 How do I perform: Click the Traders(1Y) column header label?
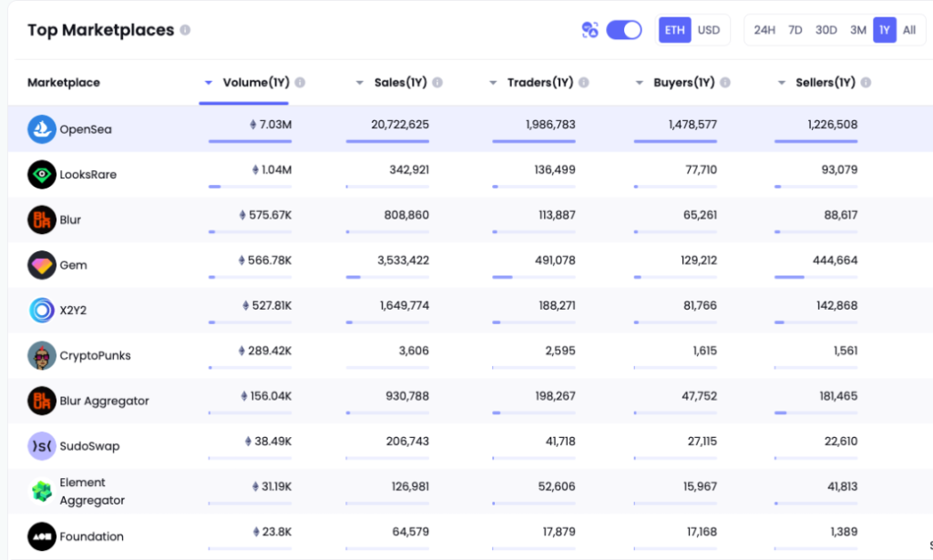(540, 83)
